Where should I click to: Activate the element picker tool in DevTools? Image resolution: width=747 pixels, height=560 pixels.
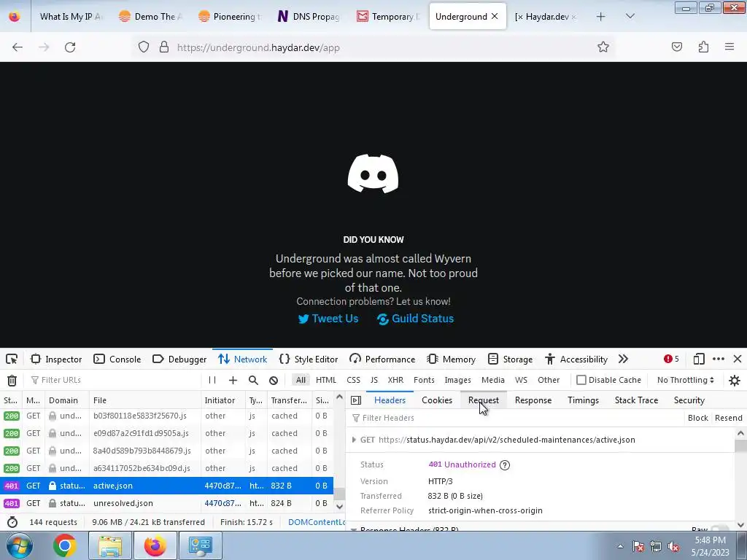(12, 359)
